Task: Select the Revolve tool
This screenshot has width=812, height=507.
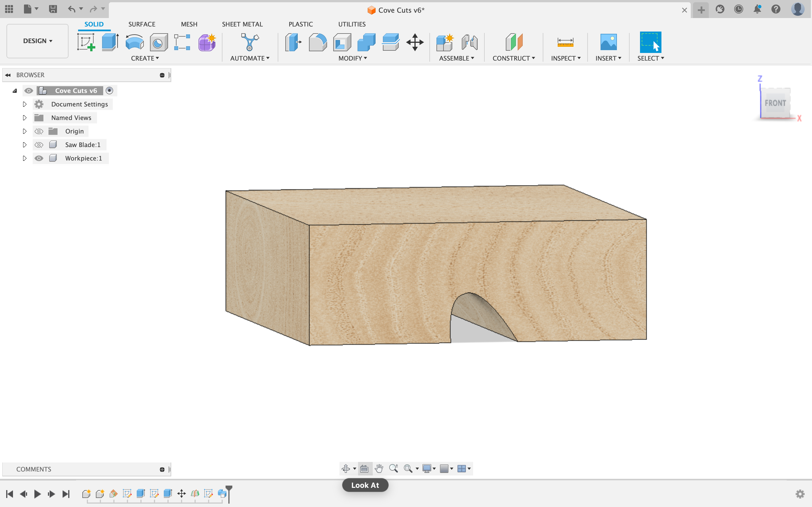Action: 134,42
